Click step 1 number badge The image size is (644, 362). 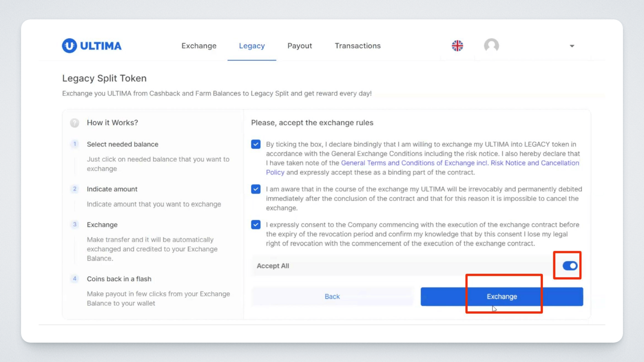[x=74, y=144]
